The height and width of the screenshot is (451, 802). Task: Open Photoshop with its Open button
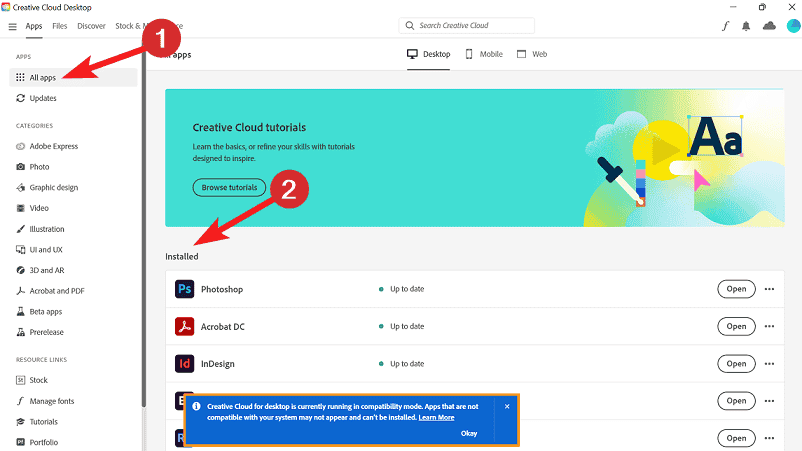[737, 289]
